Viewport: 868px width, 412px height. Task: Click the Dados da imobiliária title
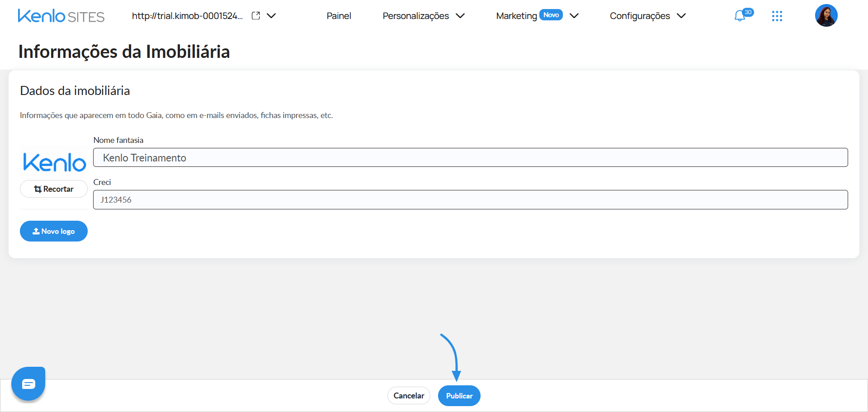point(75,91)
